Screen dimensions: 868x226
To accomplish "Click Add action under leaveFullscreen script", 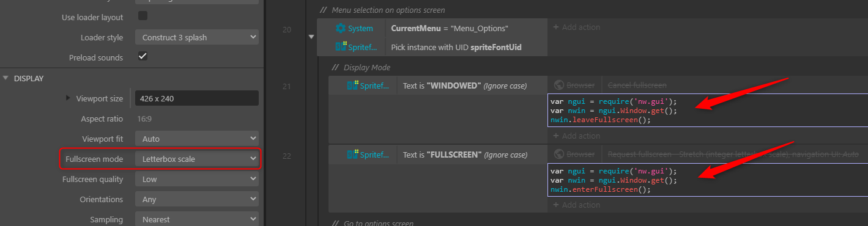I will point(576,136).
